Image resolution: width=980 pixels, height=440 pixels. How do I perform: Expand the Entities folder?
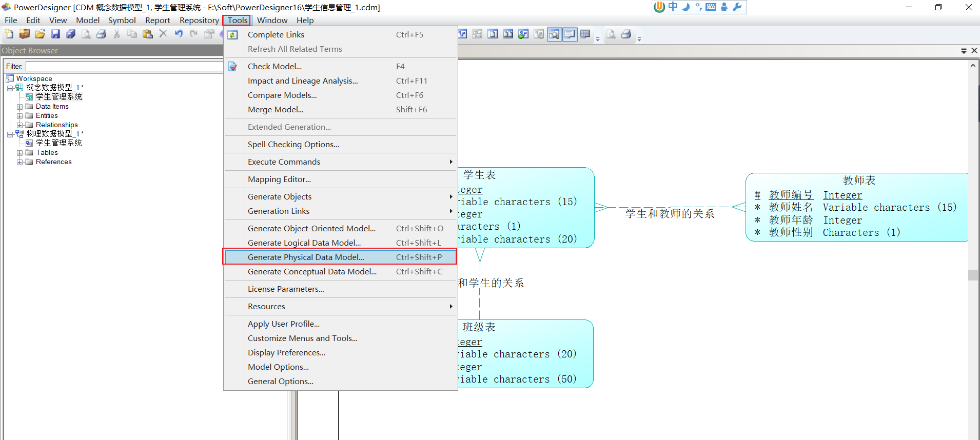point(19,116)
